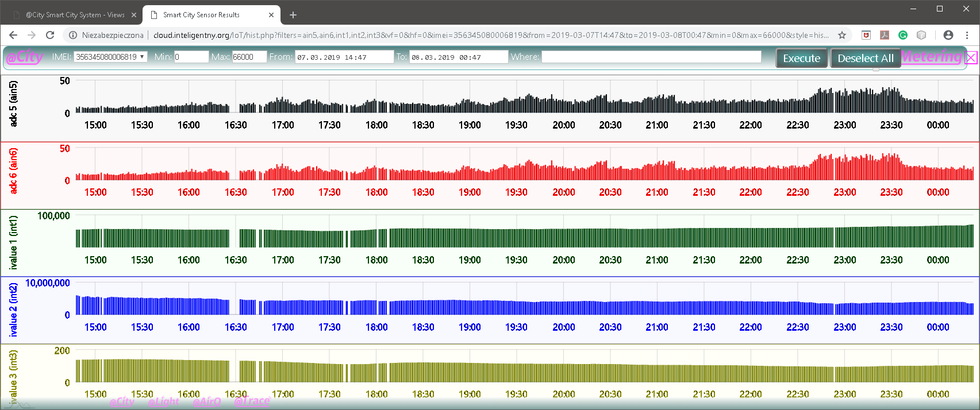
Task: Click the site information icon in address bar
Action: (73, 35)
